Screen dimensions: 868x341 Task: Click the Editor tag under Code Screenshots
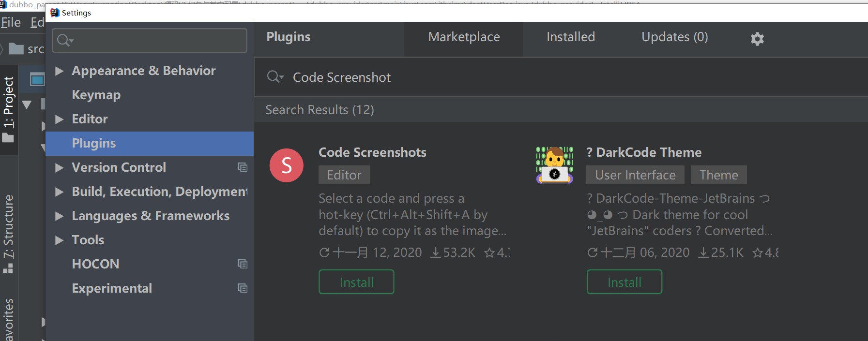344,175
